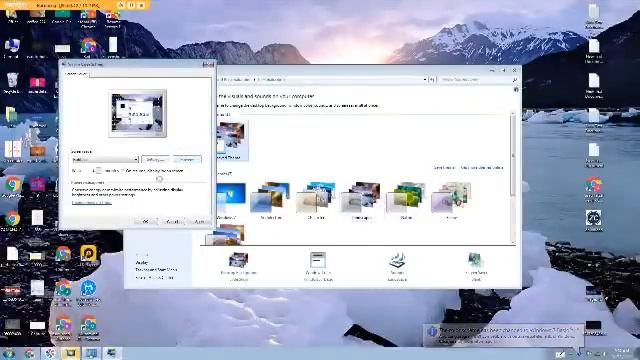The height and width of the screenshot is (360, 640).
Task: Close the Screen Saver Settings dialog
Action: click(x=208, y=64)
